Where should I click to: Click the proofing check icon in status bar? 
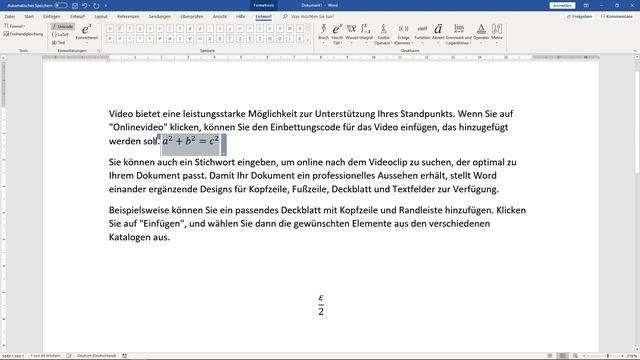pos(69,356)
